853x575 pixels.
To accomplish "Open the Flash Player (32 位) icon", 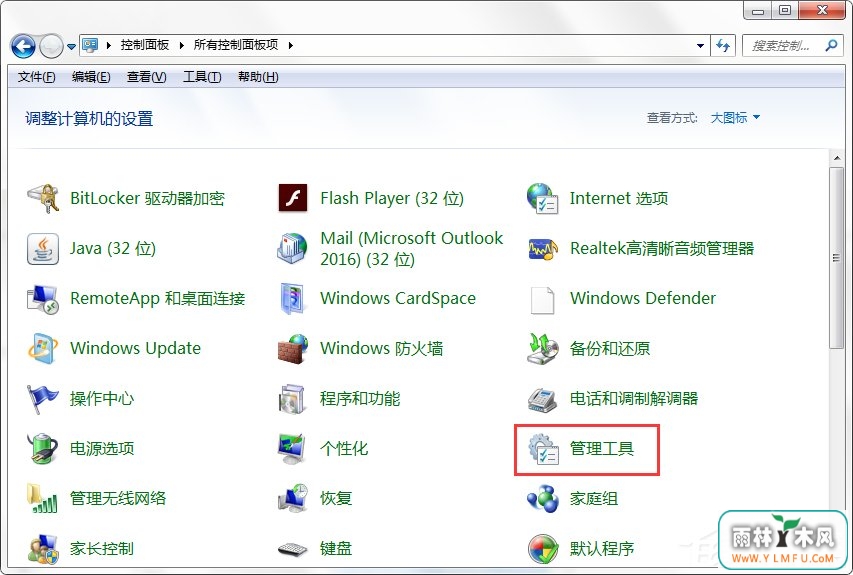I will coord(293,198).
